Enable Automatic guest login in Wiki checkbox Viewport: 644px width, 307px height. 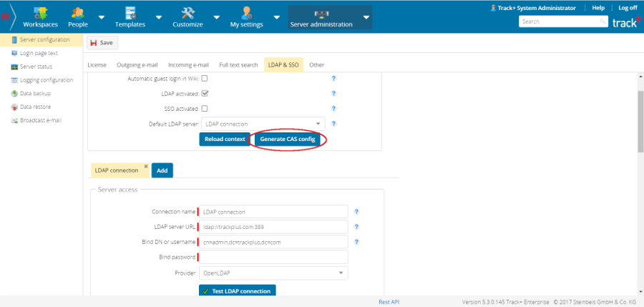click(x=205, y=78)
